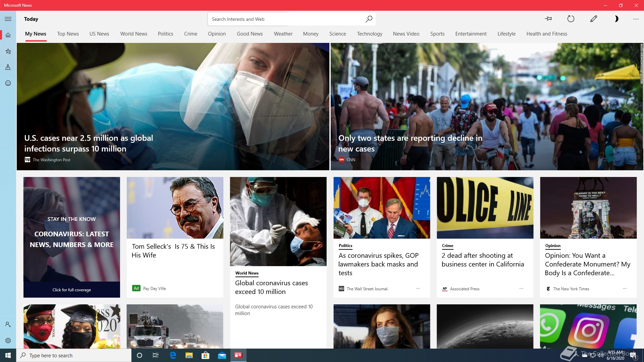Open the Local news sidebar icon
Screen dimensions: 644x362
(x=8, y=67)
